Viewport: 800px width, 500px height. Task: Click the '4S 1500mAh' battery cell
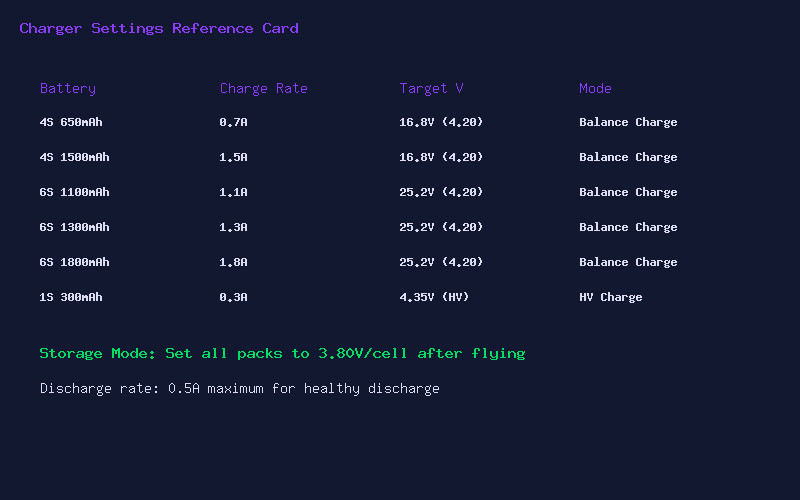tap(74, 157)
